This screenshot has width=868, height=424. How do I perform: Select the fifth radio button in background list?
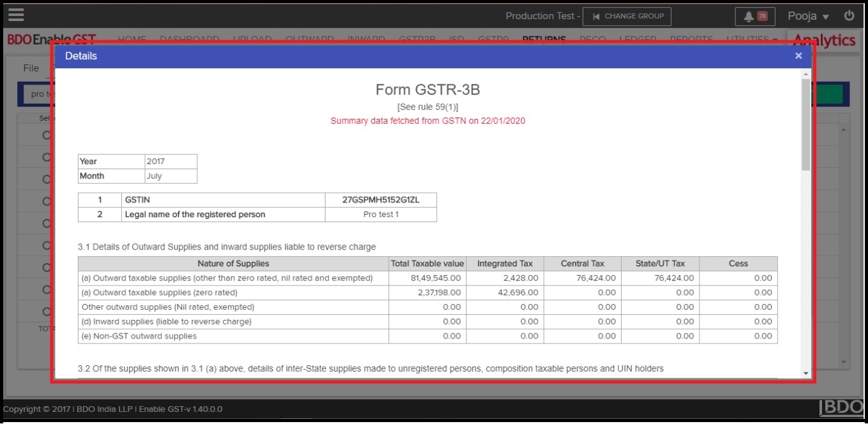(46, 223)
